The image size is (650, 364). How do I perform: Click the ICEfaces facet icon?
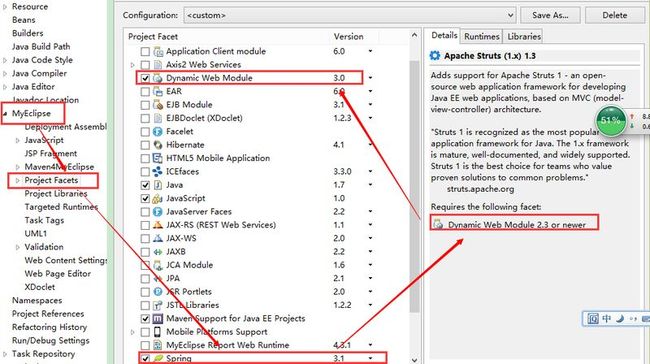pyautogui.click(x=158, y=171)
